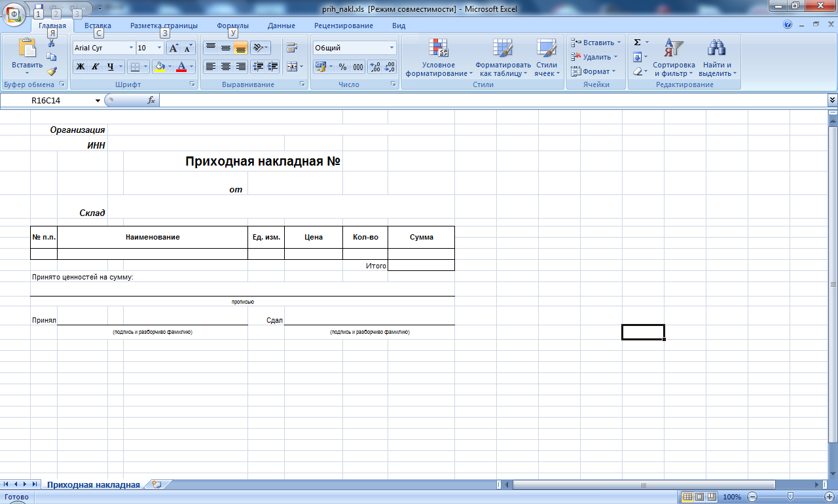The width and height of the screenshot is (838, 504).
Task: Click the Copy icon in Буфер обмена
Action: click(52, 58)
